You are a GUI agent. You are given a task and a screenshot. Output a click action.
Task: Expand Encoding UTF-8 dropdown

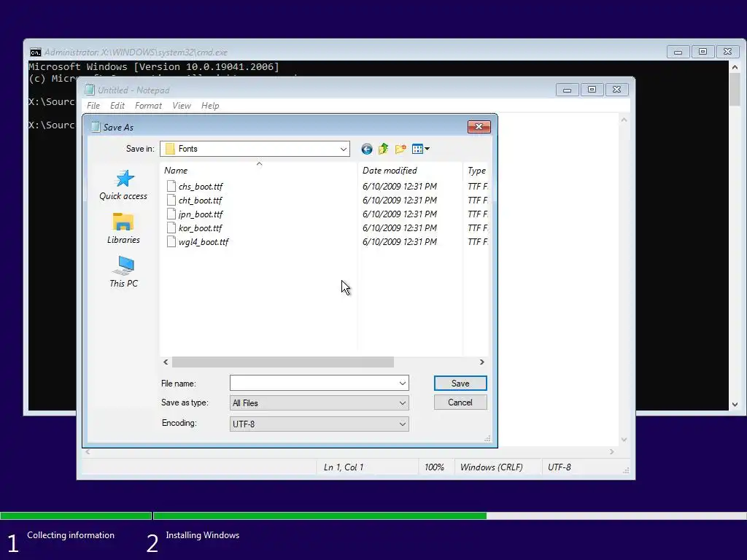[403, 424]
